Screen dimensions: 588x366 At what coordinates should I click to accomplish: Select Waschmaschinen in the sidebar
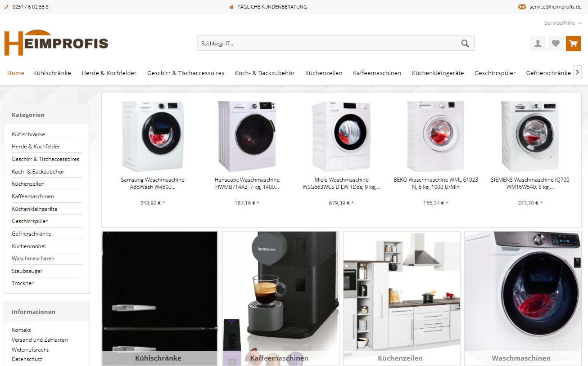point(33,259)
